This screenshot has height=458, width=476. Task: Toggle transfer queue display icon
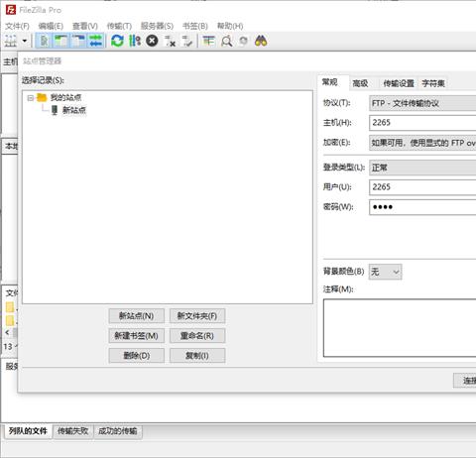(96, 41)
